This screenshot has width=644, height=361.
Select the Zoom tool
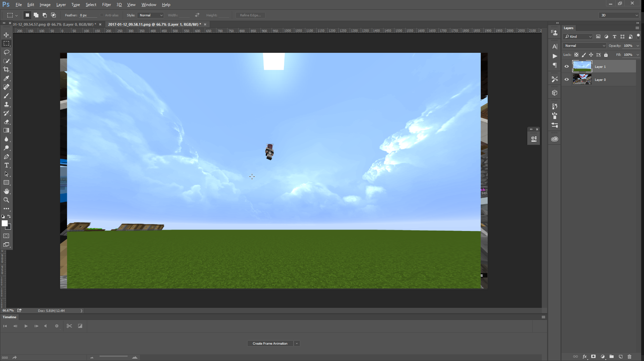click(6, 200)
